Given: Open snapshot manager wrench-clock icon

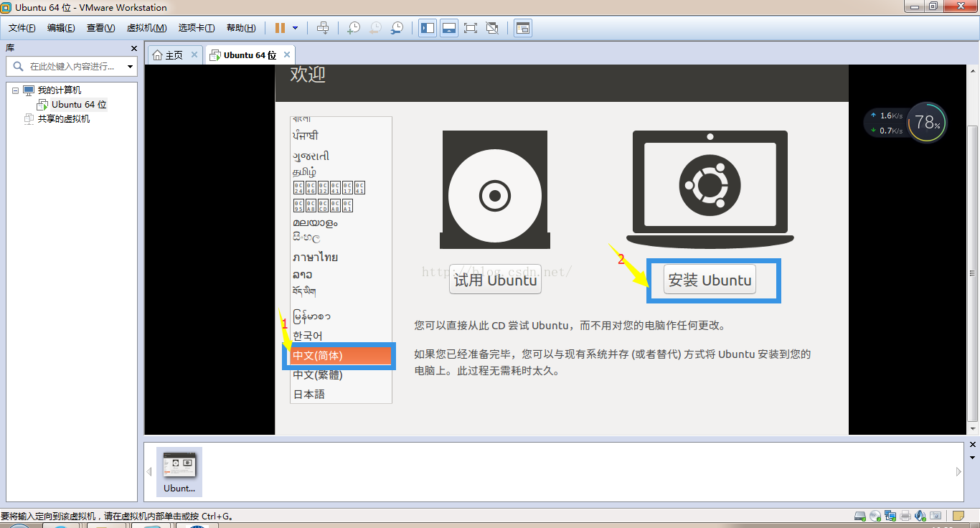Looking at the screenshot, I should pyautogui.click(x=397, y=28).
